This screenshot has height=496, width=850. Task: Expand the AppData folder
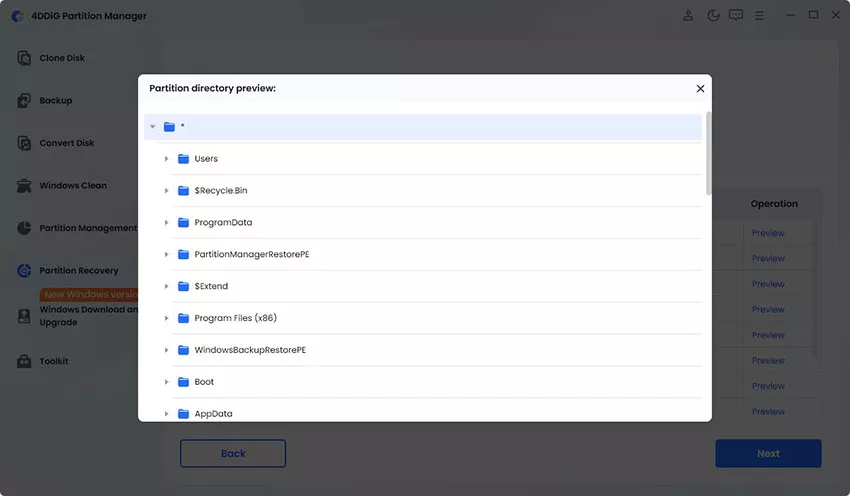(166, 414)
